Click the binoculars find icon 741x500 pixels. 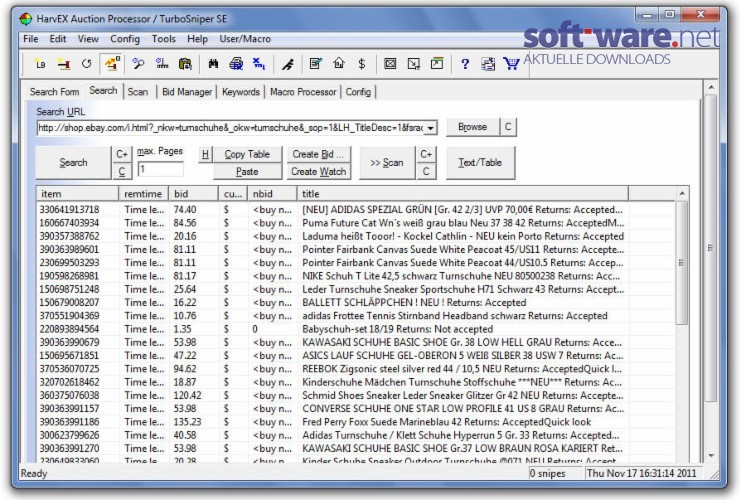tap(213, 64)
